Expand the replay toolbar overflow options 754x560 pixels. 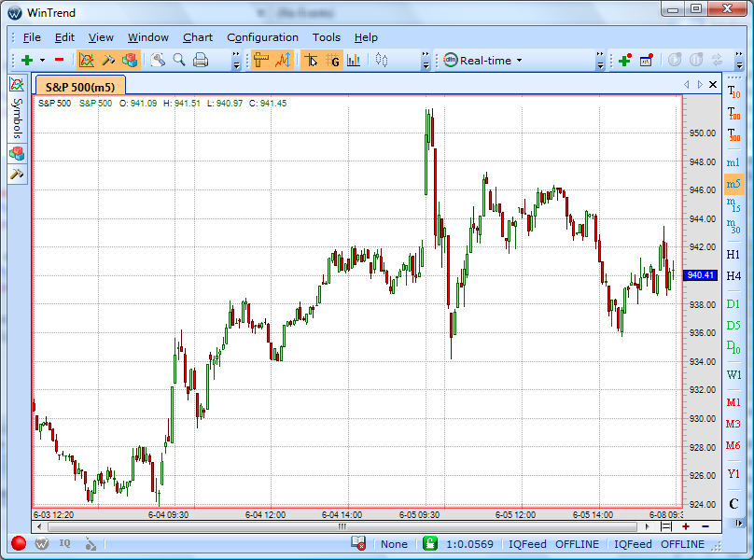(x=739, y=60)
